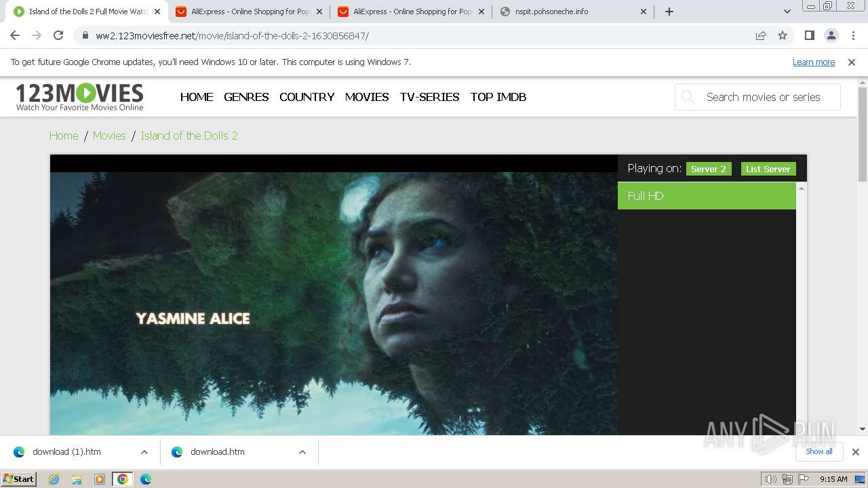Bookmark page with star icon
The width and height of the screenshot is (868, 488).
783,35
